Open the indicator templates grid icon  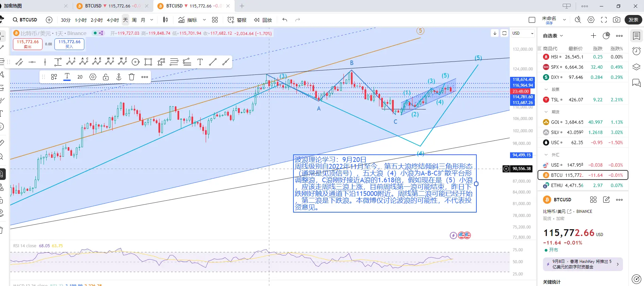pos(215,20)
